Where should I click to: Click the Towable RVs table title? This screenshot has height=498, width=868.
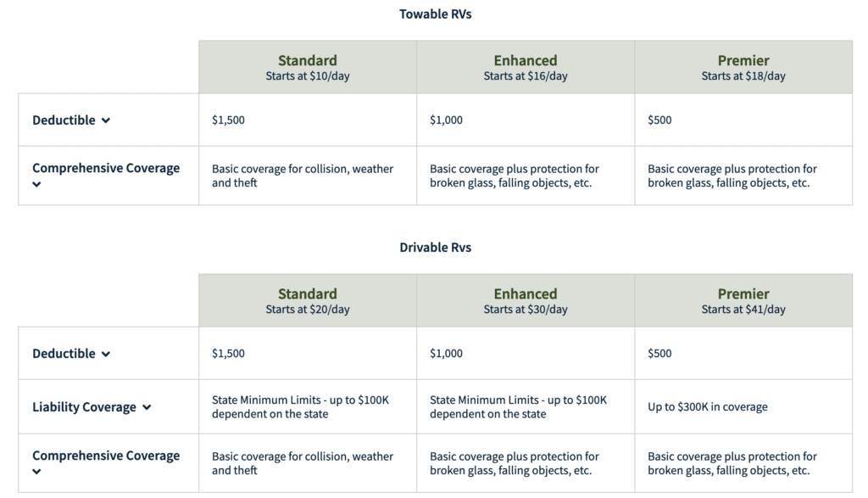436,14
